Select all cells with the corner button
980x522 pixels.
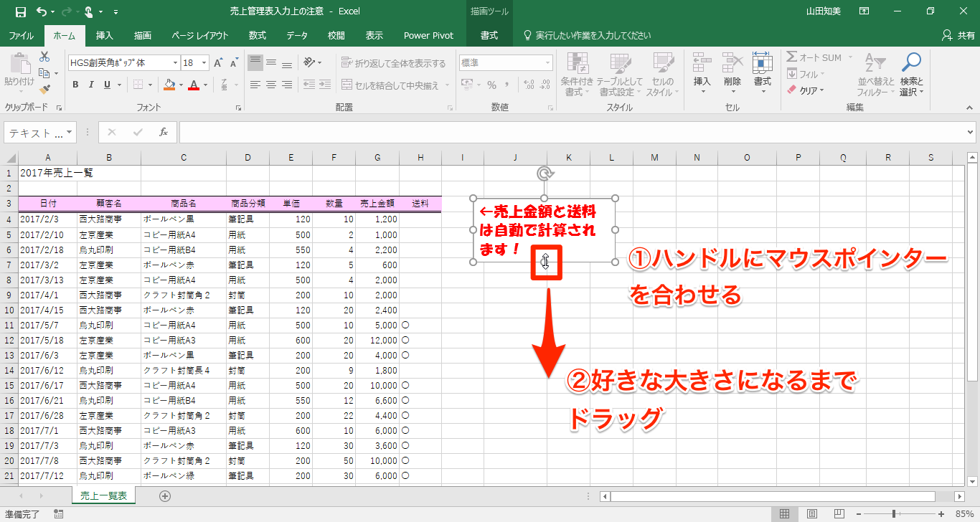click(9, 158)
